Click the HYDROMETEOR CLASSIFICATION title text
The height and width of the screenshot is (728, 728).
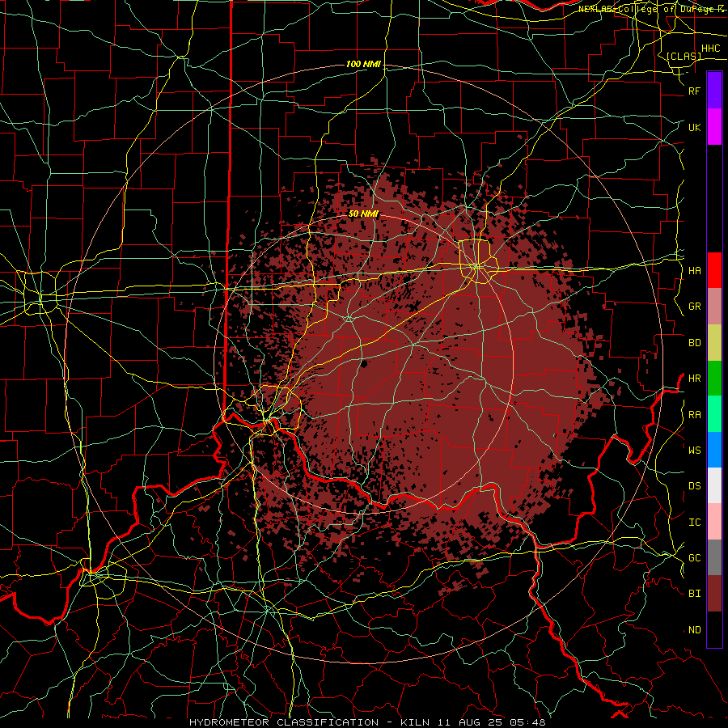coord(284,722)
